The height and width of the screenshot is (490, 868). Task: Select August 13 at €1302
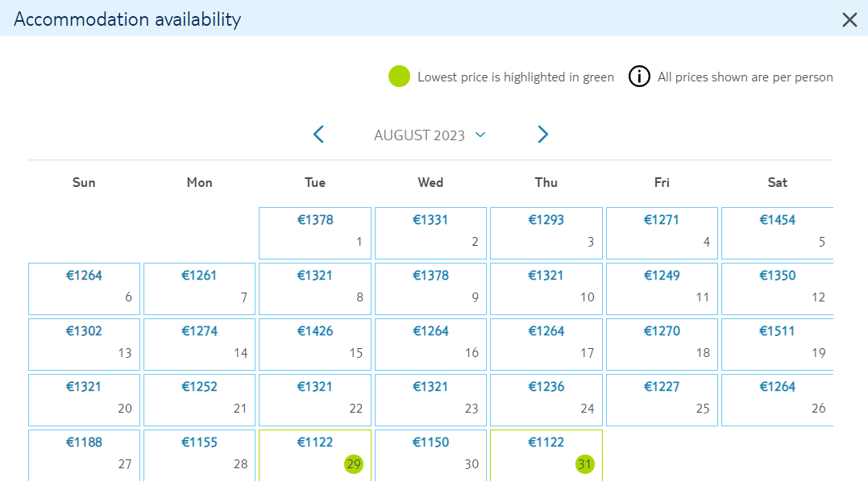coord(84,344)
